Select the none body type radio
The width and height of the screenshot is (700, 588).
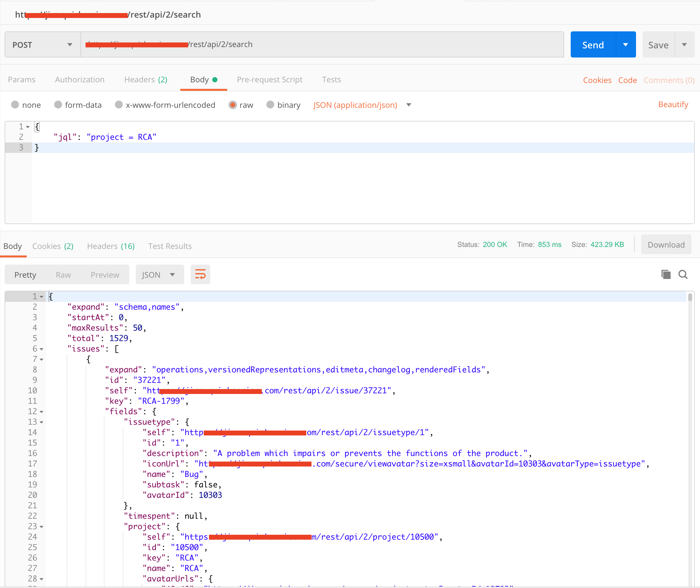[x=15, y=105]
